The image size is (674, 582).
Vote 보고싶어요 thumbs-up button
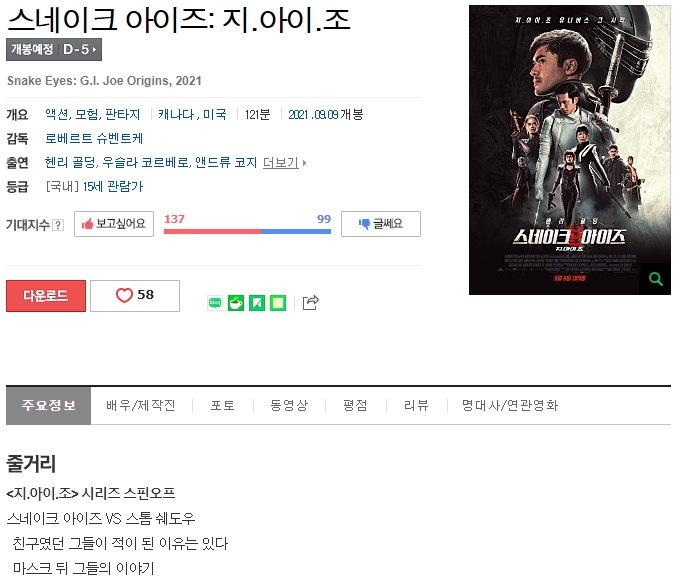pos(114,224)
